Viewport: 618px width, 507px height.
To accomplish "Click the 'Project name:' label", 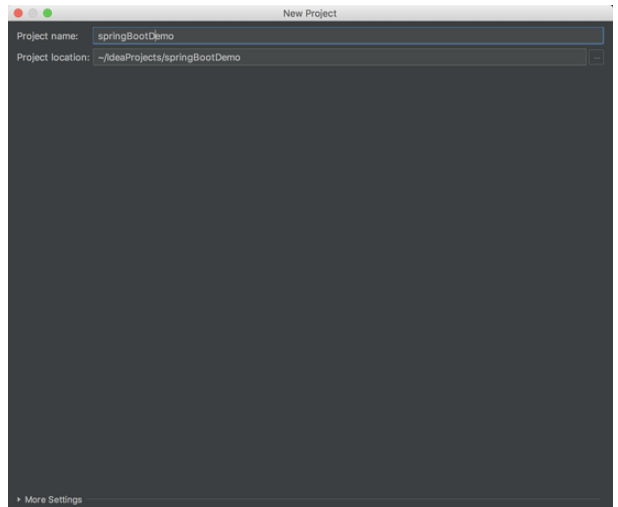I will pos(47,36).
